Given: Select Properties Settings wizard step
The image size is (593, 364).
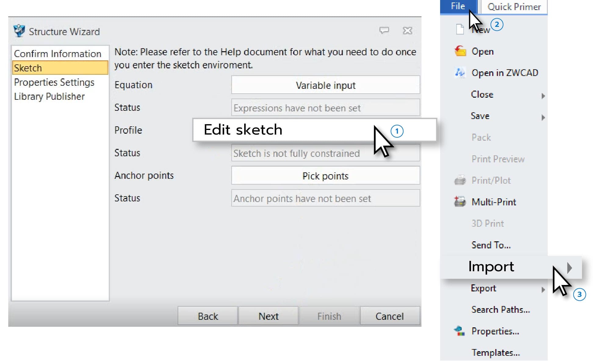Looking at the screenshot, I should (54, 82).
